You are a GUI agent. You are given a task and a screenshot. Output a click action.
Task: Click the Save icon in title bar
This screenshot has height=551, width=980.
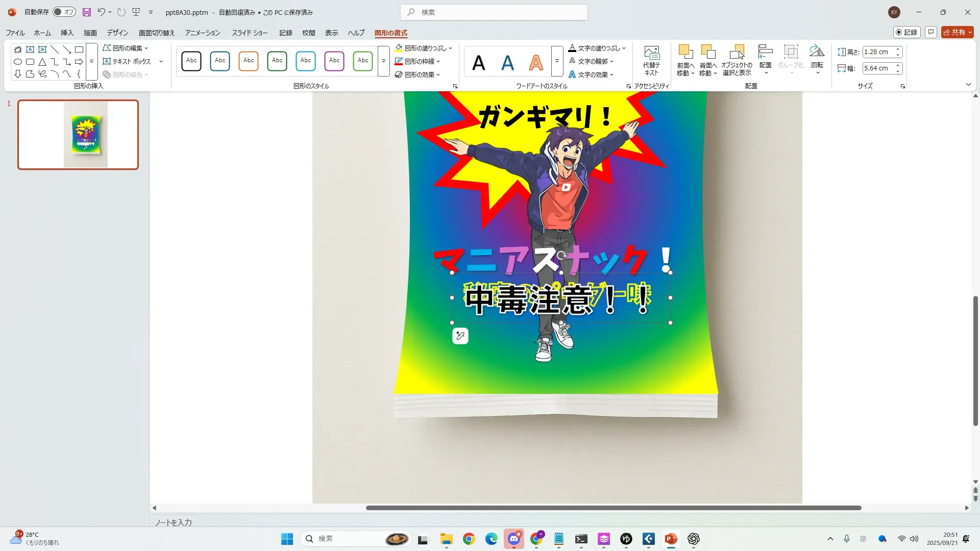point(87,12)
